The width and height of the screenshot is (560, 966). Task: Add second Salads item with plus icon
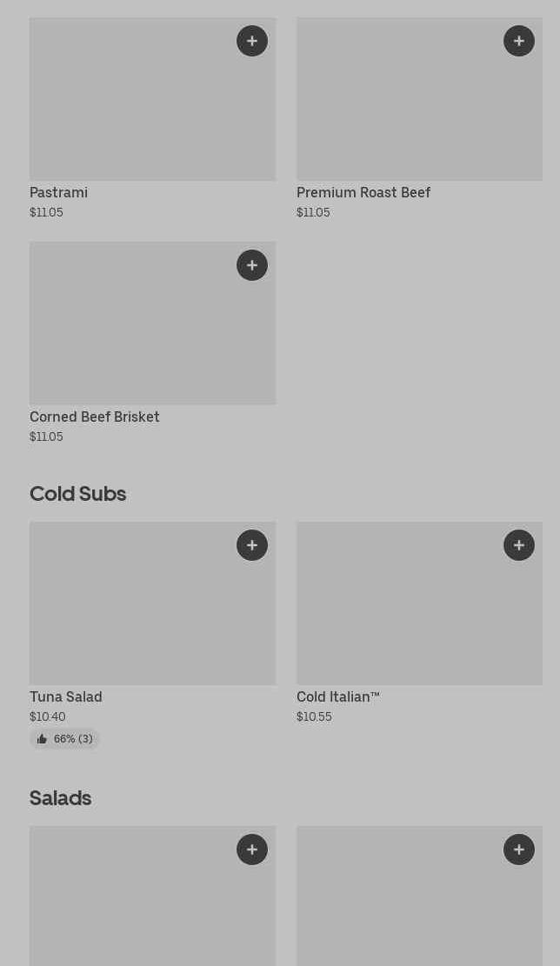pos(519,849)
